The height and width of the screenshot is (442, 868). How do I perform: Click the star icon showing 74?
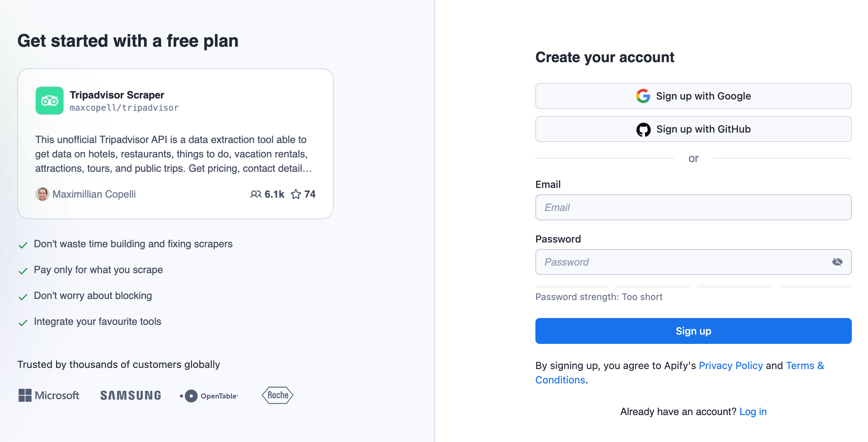(x=296, y=194)
